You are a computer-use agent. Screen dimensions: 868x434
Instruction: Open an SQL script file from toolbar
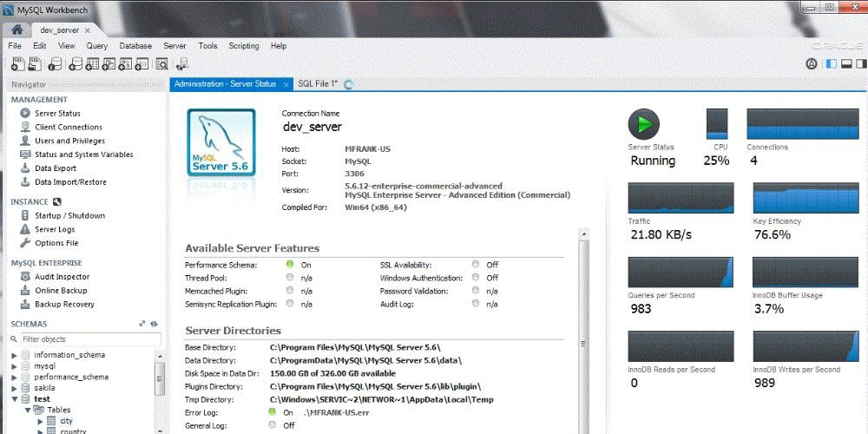(36, 64)
